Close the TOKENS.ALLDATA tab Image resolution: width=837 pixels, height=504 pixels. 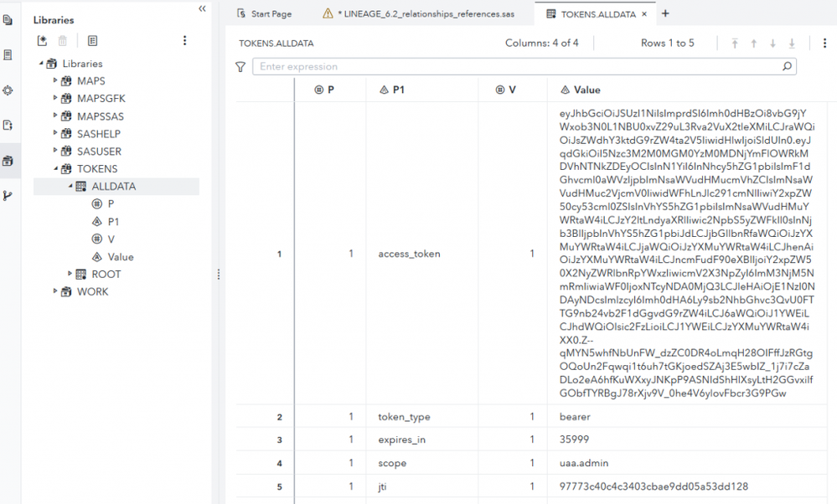[644, 14]
